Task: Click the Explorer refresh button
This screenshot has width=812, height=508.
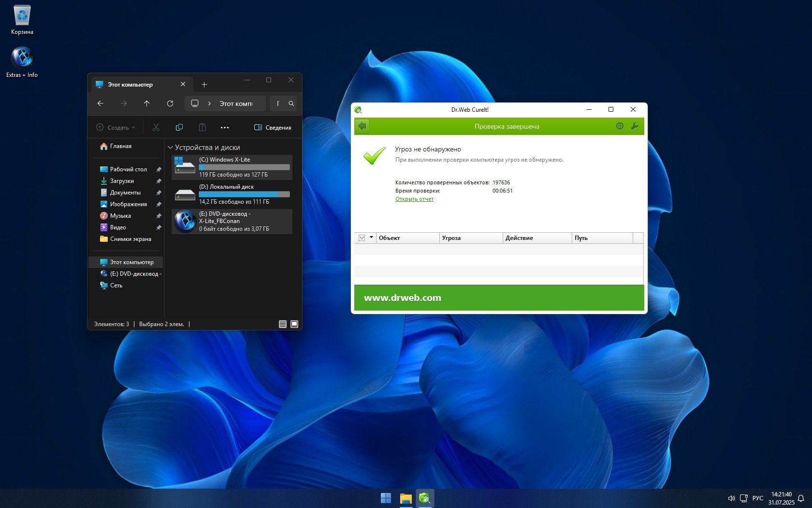Action: pos(170,104)
